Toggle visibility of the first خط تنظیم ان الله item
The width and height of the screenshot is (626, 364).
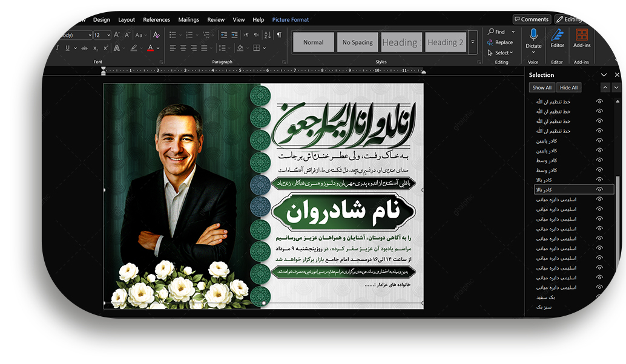(599, 102)
